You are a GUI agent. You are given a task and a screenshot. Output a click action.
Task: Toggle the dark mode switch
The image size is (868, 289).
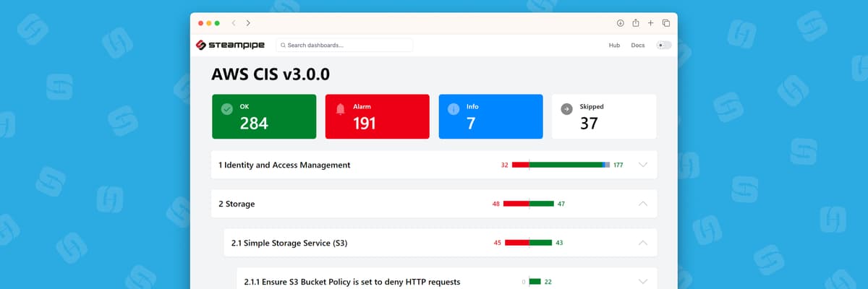[x=663, y=45]
